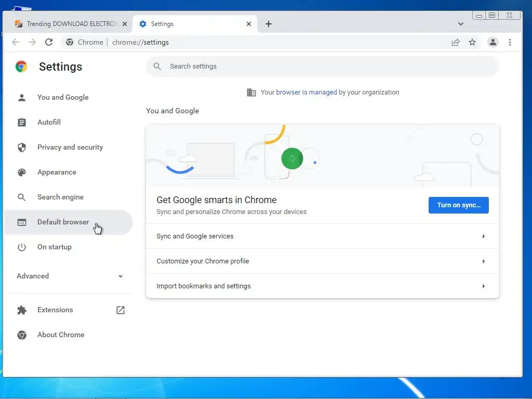This screenshot has width=532, height=399.
Task: Open Extensions from sidebar
Action: tap(69, 310)
